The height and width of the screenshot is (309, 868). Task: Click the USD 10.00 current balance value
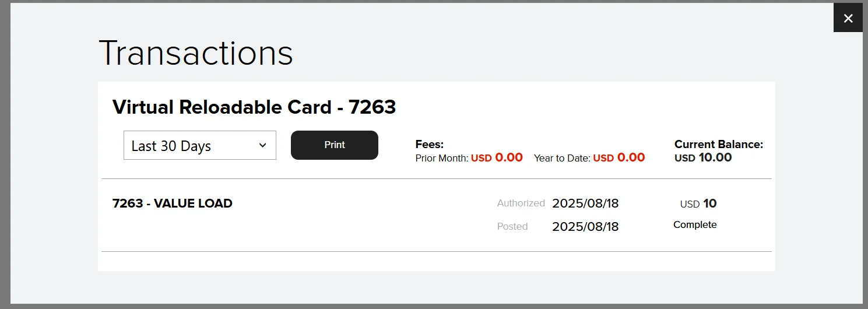coord(703,157)
